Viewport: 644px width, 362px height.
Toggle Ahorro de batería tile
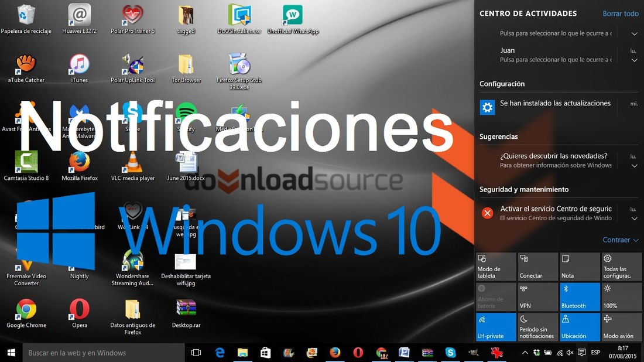click(496, 296)
